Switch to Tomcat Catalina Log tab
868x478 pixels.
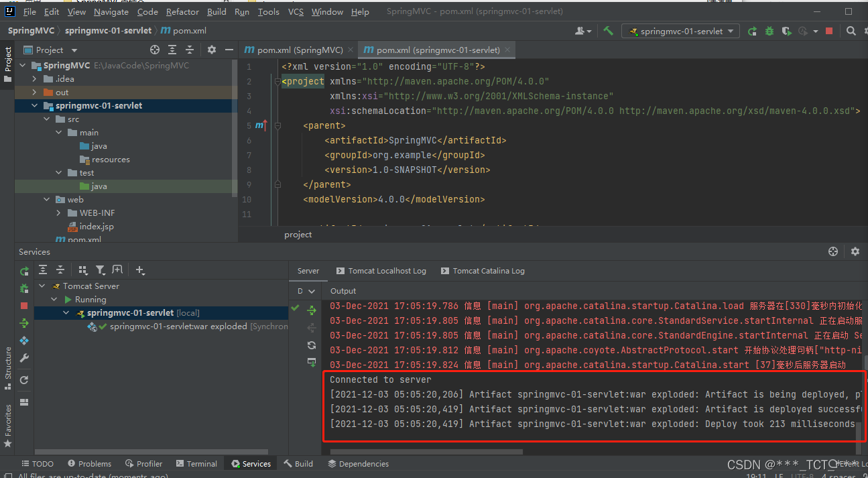point(483,271)
